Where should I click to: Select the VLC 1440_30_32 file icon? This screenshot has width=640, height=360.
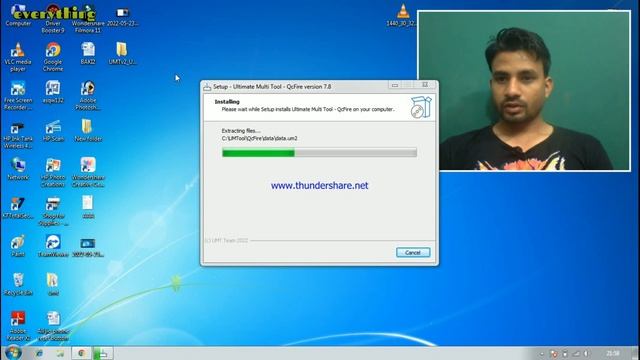[x=402, y=16]
